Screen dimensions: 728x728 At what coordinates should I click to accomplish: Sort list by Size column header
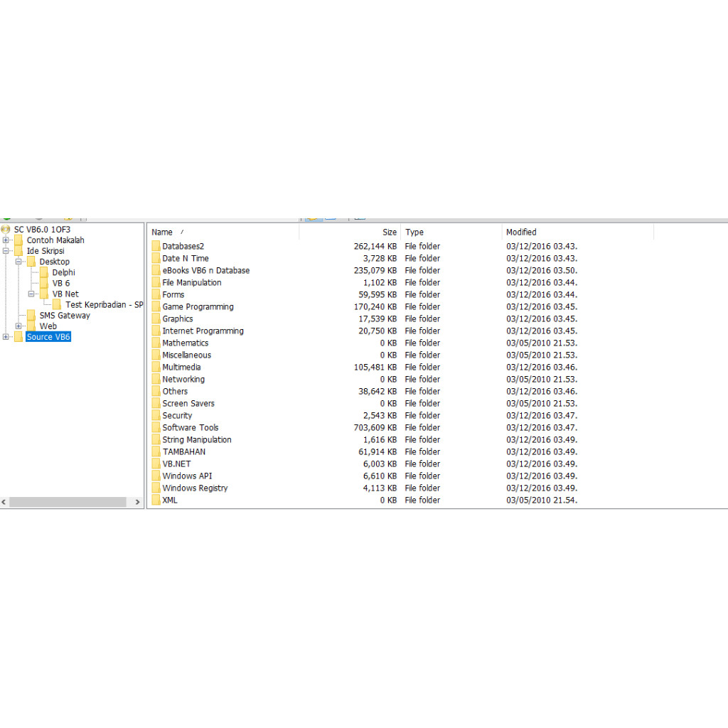[350, 232]
